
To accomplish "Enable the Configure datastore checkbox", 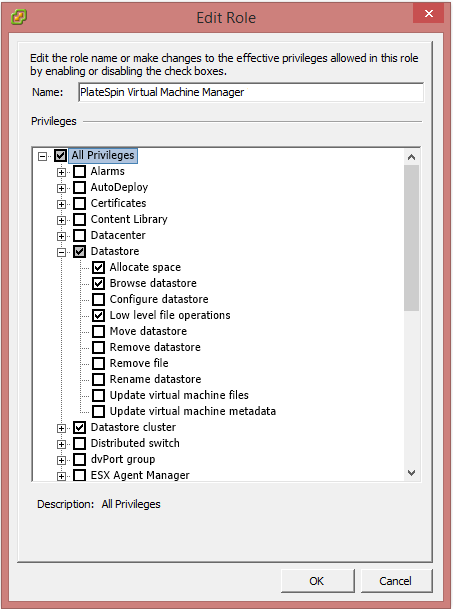I will pos(98,299).
